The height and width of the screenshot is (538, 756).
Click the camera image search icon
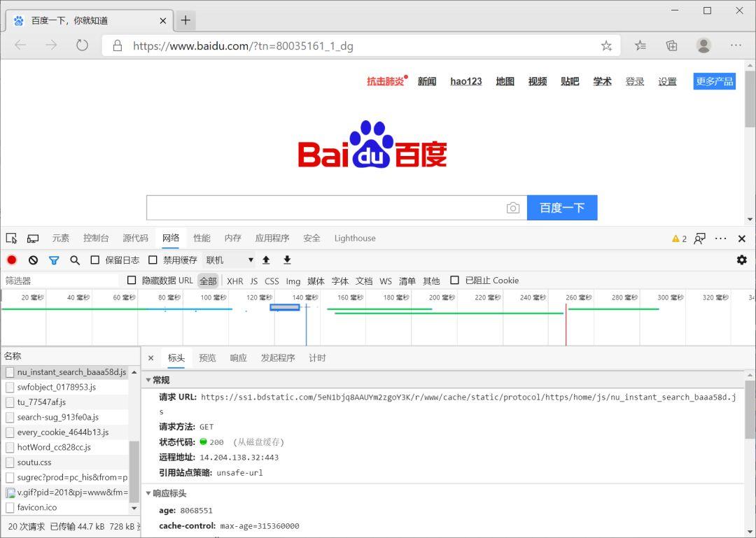click(x=513, y=208)
